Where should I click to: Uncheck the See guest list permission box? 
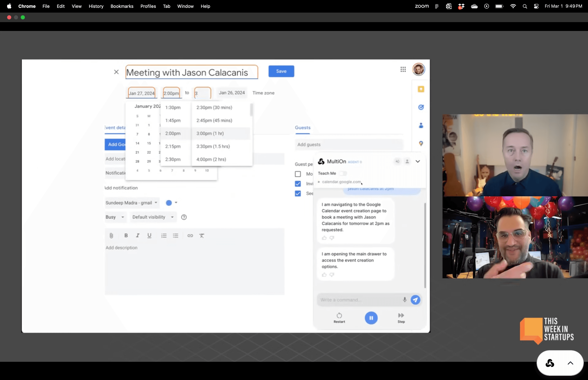(x=298, y=193)
